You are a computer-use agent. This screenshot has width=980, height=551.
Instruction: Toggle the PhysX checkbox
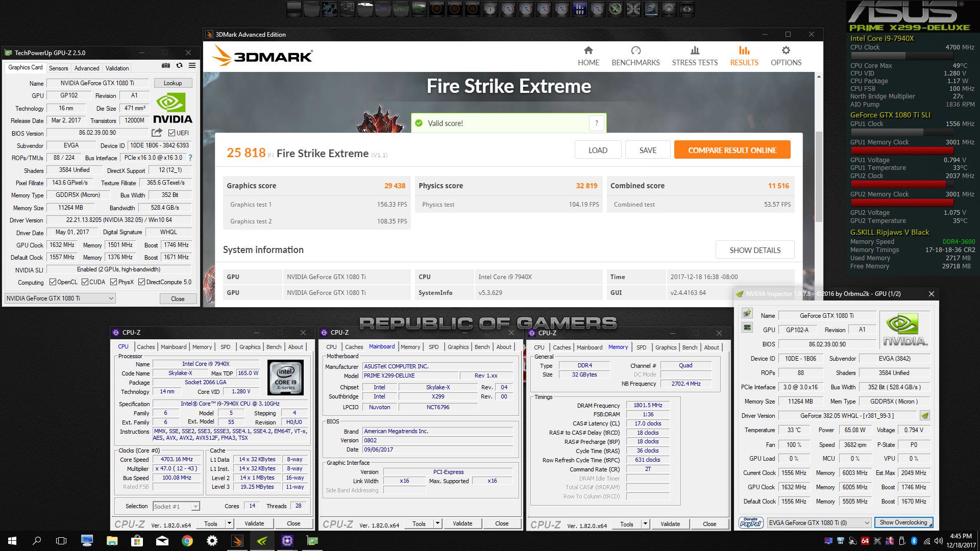click(113, 282)
